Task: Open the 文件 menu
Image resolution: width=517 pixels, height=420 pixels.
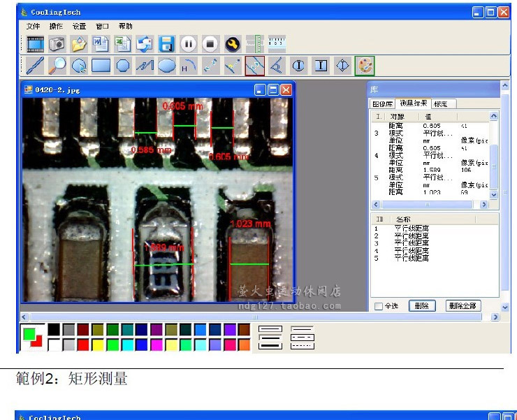Action: tap(33, 26)
